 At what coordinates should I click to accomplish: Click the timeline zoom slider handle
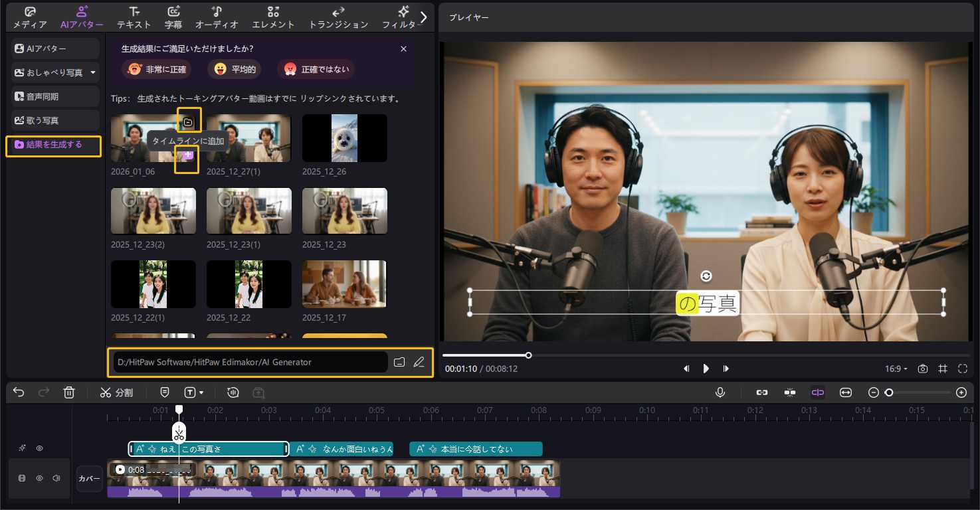889,392
